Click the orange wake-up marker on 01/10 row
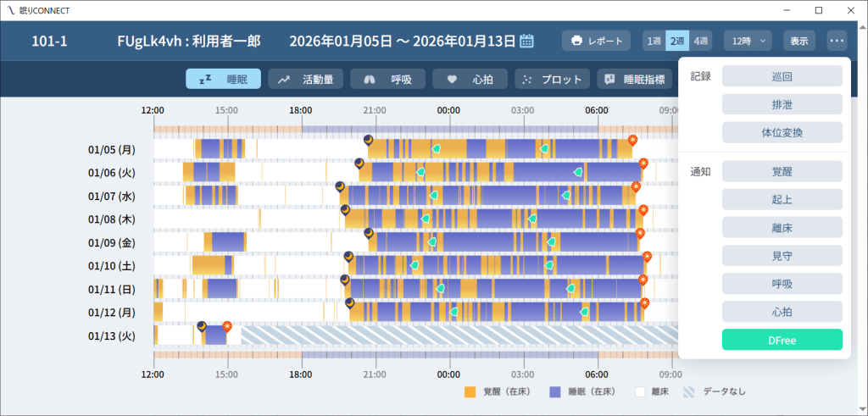Viewport: 868px width, 416px height. (647, 256)
